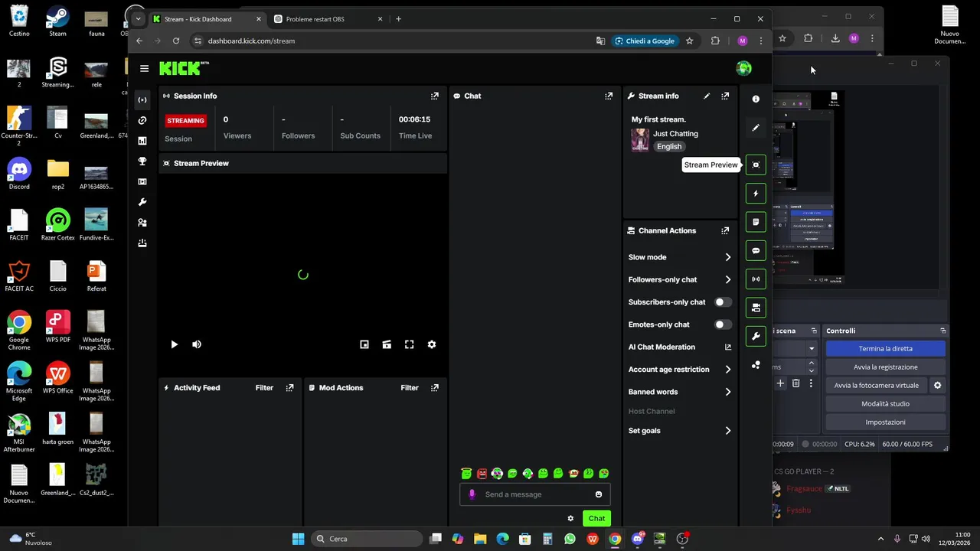Expand Slow mode options
980x551 pixels.
(680, 257)
